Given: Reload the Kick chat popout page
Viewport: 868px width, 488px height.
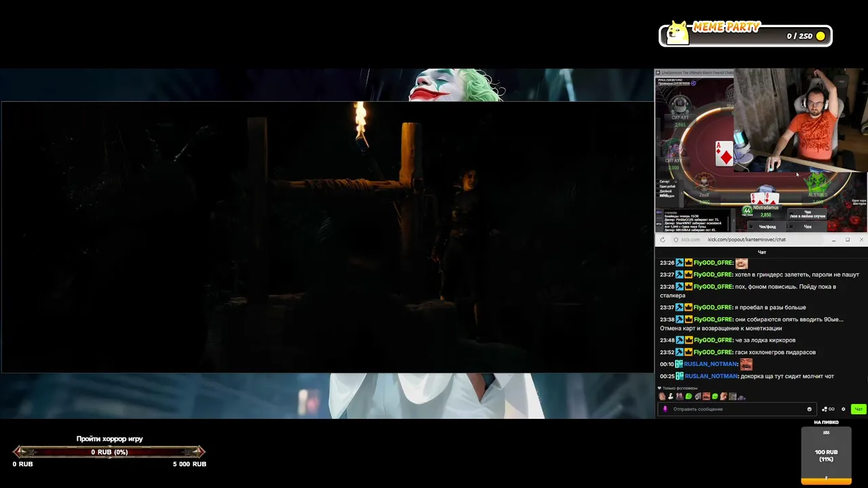Looking at the screenshot, I should tap(663, 239).
